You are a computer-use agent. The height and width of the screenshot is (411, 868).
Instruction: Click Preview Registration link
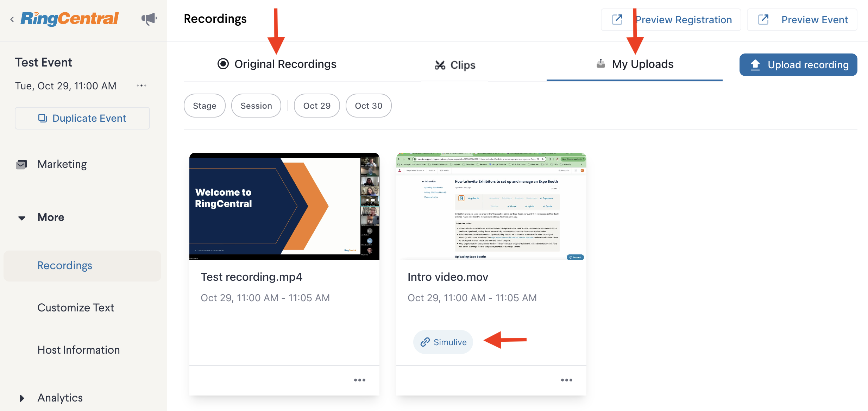671,20
